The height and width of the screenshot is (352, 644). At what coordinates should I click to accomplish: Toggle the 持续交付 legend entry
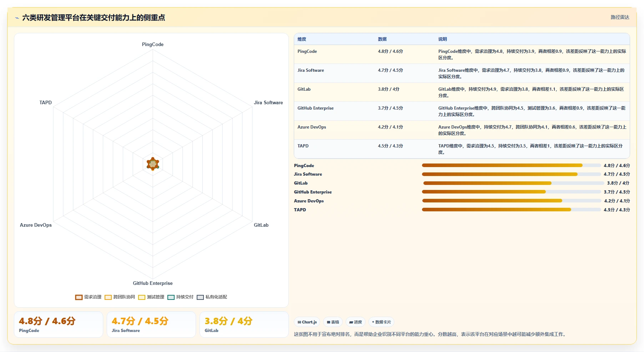(x=180, y=297)
